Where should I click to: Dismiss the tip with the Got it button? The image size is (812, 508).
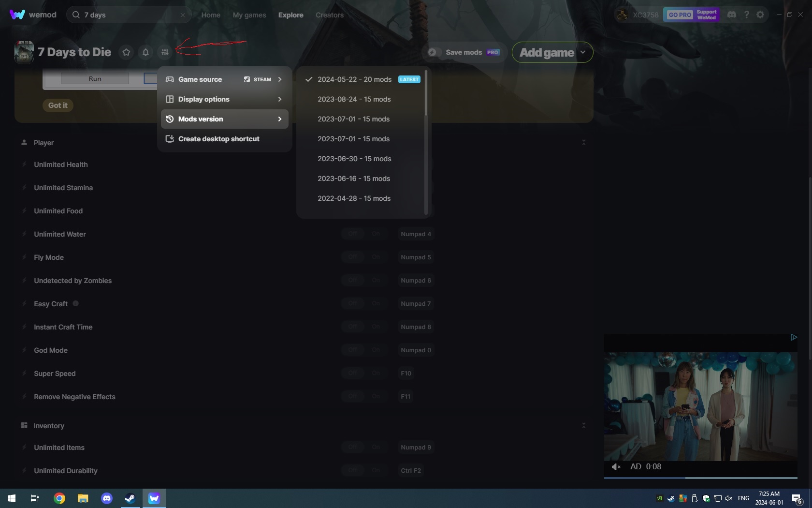(x=58, y=105)
